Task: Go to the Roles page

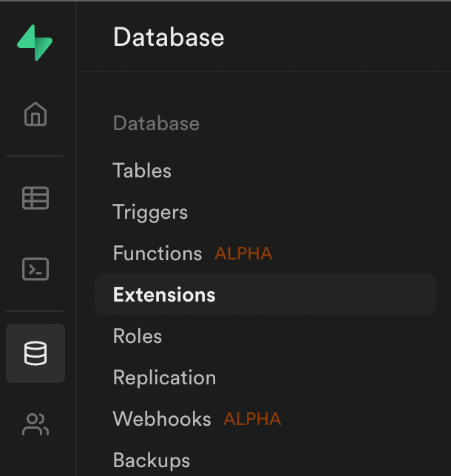Action: pyautogui.click(x=138, y=336)
